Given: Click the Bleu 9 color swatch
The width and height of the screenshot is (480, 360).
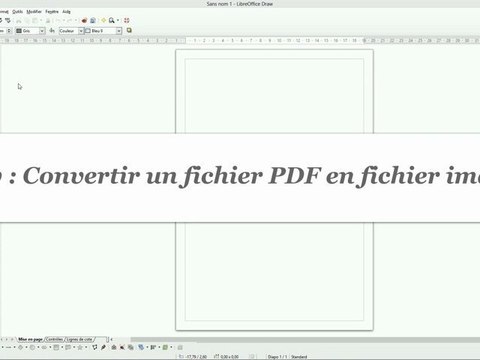Looking at the screenshot, I should coord(88,31).
